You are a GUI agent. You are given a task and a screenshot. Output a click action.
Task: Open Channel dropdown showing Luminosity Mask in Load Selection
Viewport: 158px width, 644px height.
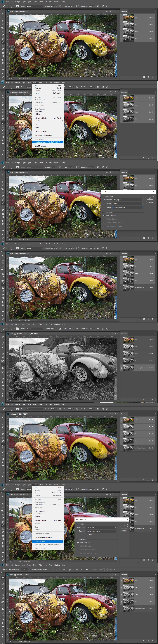101,531
